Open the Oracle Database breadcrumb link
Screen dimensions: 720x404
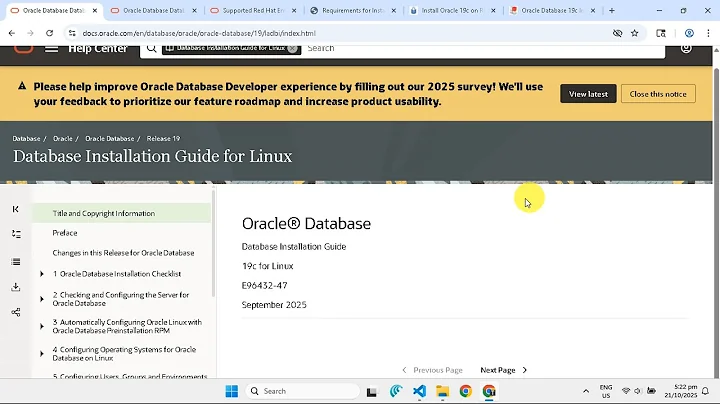tap(110, 139)
